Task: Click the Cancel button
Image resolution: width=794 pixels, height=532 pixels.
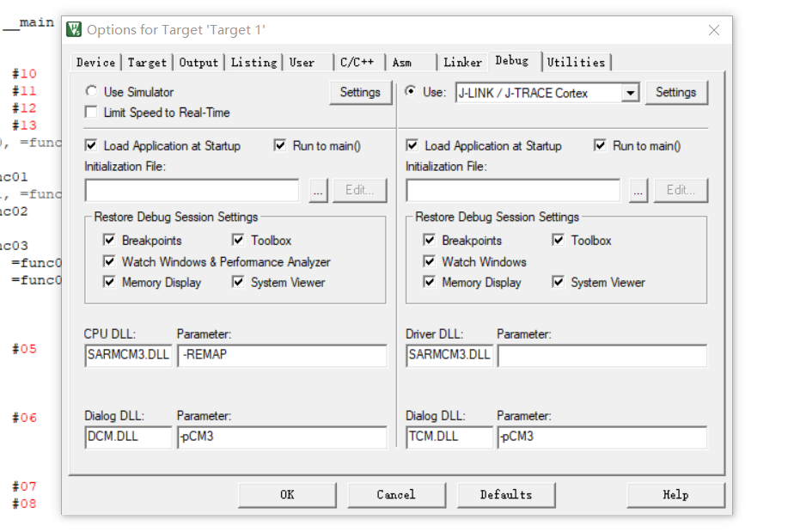Action: [x=396, y=495]
